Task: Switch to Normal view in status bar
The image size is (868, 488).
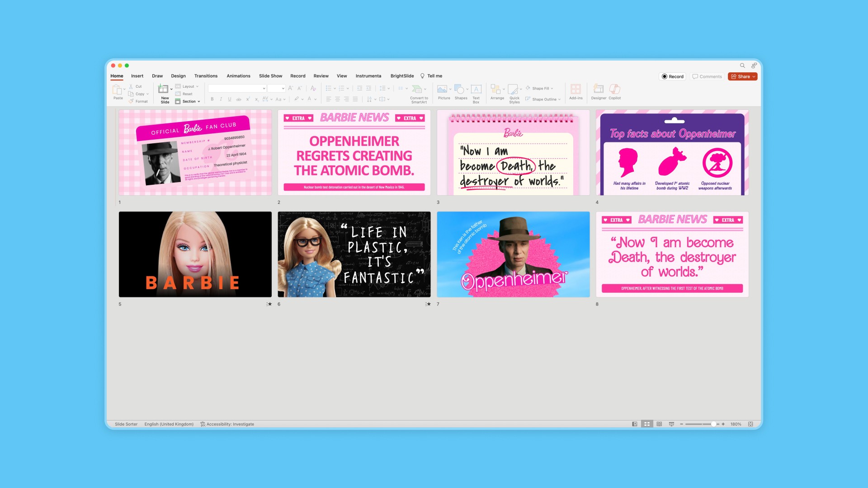Action: (x=635, y=424)
